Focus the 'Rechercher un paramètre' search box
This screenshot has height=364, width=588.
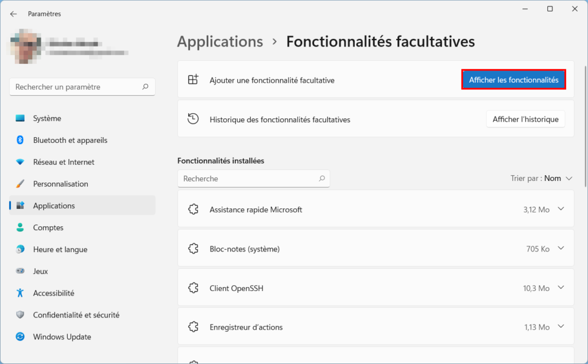point(82,87)
